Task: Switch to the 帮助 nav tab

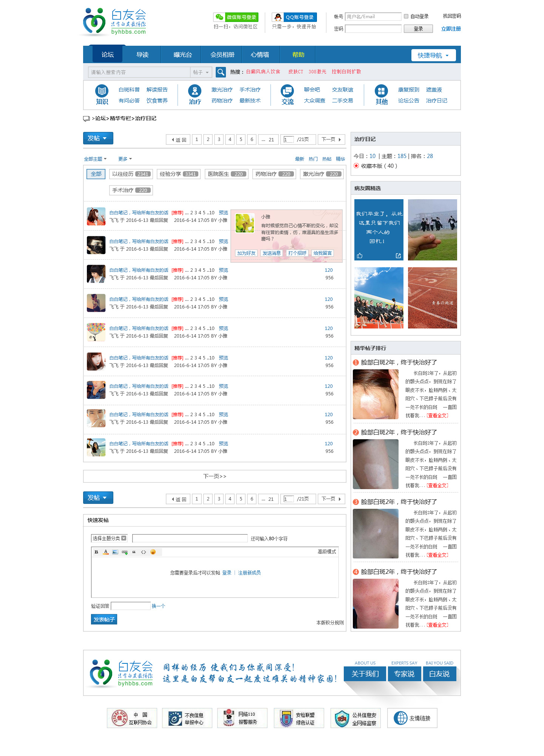Action: point(298,54)
